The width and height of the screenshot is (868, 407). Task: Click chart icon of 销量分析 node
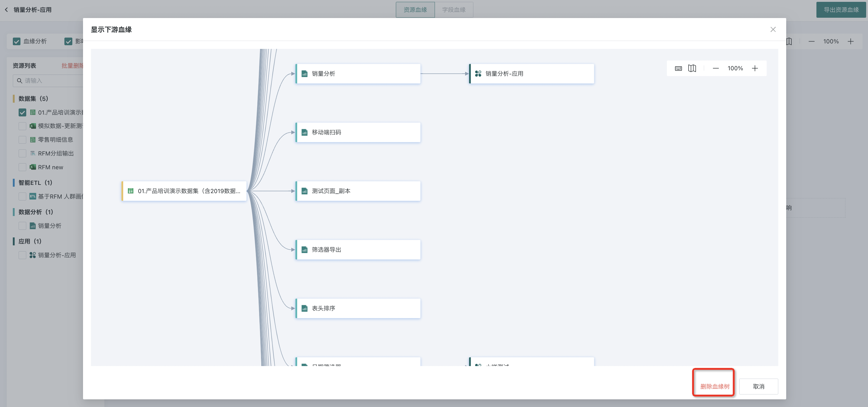[x=304, y=74]
